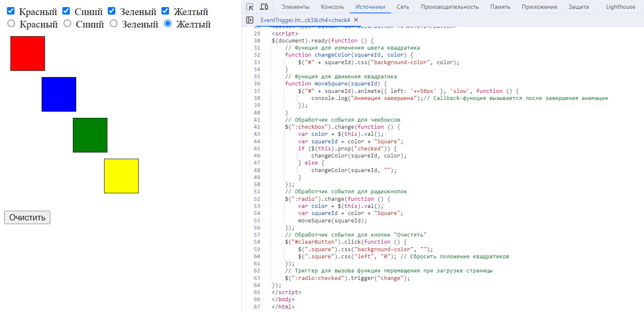Switch to the Элементы tab
Viewport: 644px width, 312px height.
pyautogui.click(x=296, y=7)
